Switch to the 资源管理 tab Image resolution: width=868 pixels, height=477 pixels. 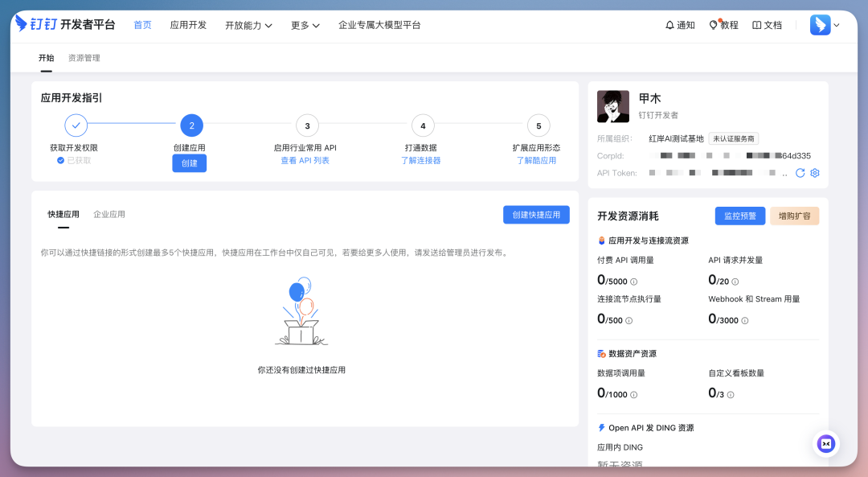(83, 58)
